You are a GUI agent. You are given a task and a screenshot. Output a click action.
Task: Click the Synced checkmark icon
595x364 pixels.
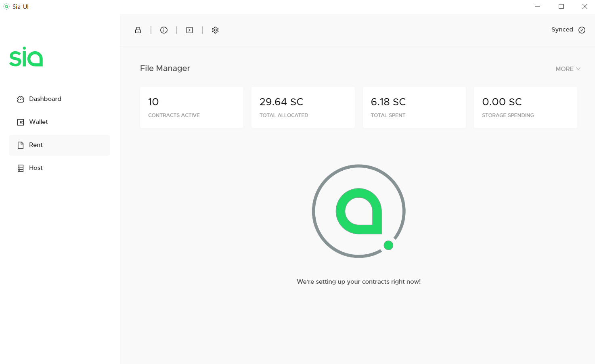[x=582, y=30]
